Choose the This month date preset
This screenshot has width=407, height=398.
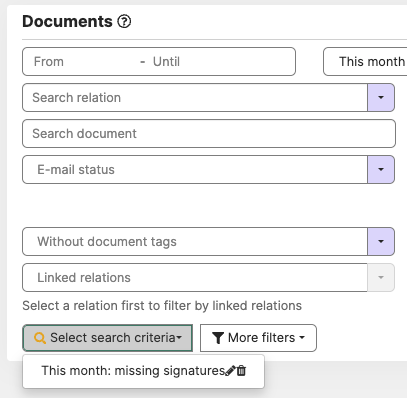coord(365,62)
